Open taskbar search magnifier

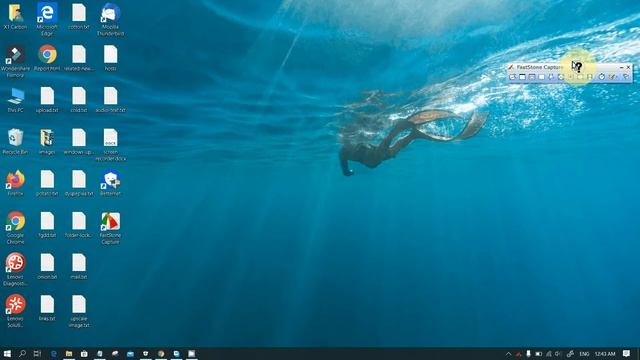[x=22, y=353]
